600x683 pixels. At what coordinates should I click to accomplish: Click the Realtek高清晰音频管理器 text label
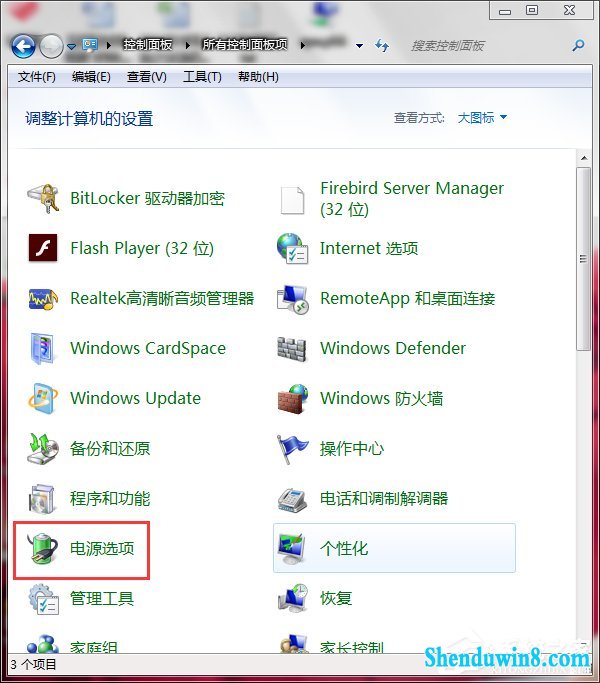[x=162, y=298]
